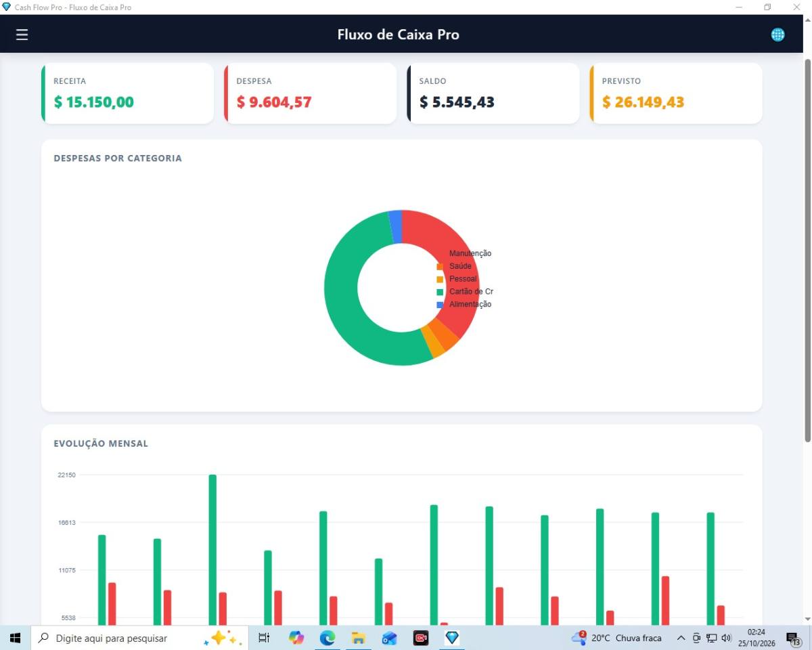Toggle the Saúde legend swatch
The height and width of the screenshot is (650, 812).
(441, 266)
